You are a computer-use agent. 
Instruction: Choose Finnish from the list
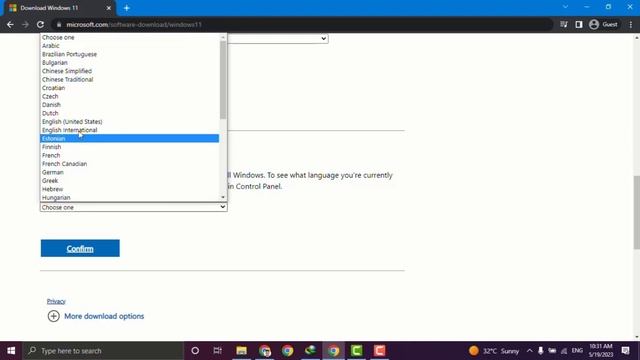pyautogui.click(x=129, y=147)
